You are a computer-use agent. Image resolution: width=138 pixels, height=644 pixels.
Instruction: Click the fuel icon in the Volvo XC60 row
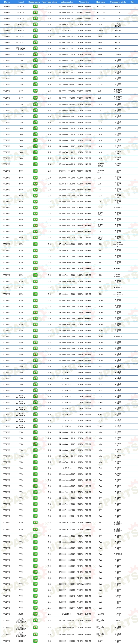[35, 614]
